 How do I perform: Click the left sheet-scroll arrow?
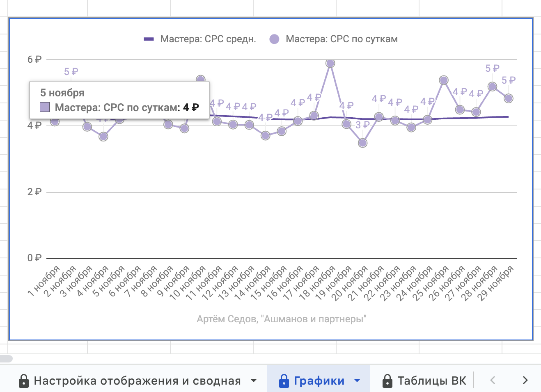(x=493, y=380)
